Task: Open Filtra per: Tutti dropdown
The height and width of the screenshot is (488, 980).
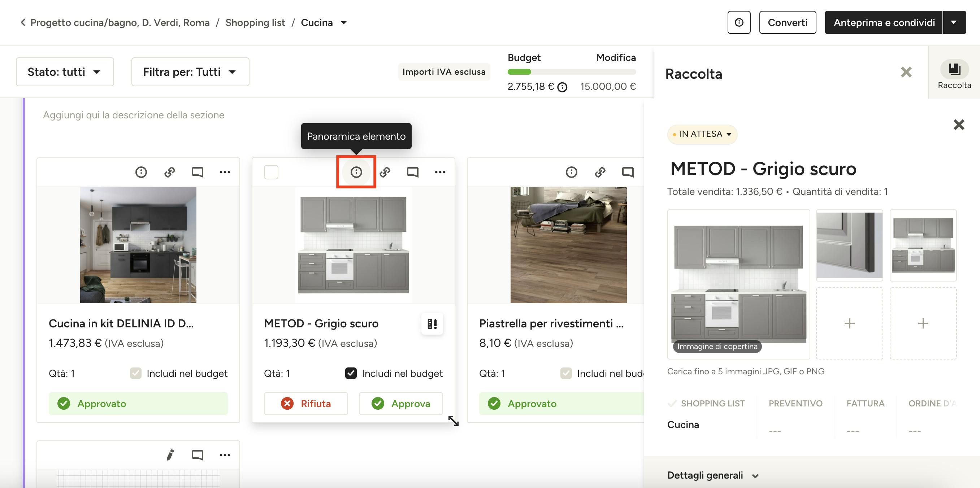Action: pos(190,72)
